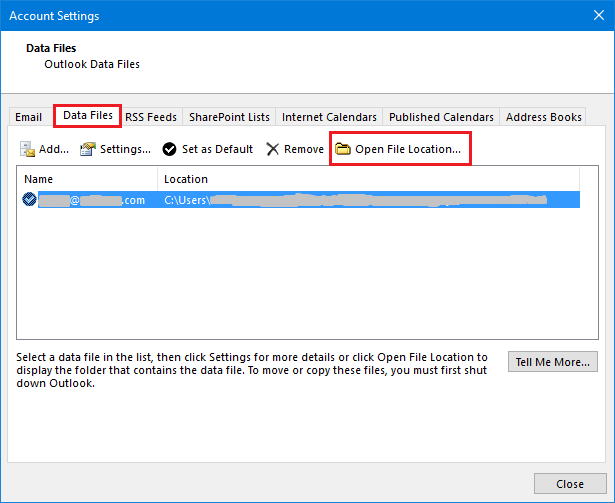
Task: Click the Remove X icon
Action: tap(273, 149)
